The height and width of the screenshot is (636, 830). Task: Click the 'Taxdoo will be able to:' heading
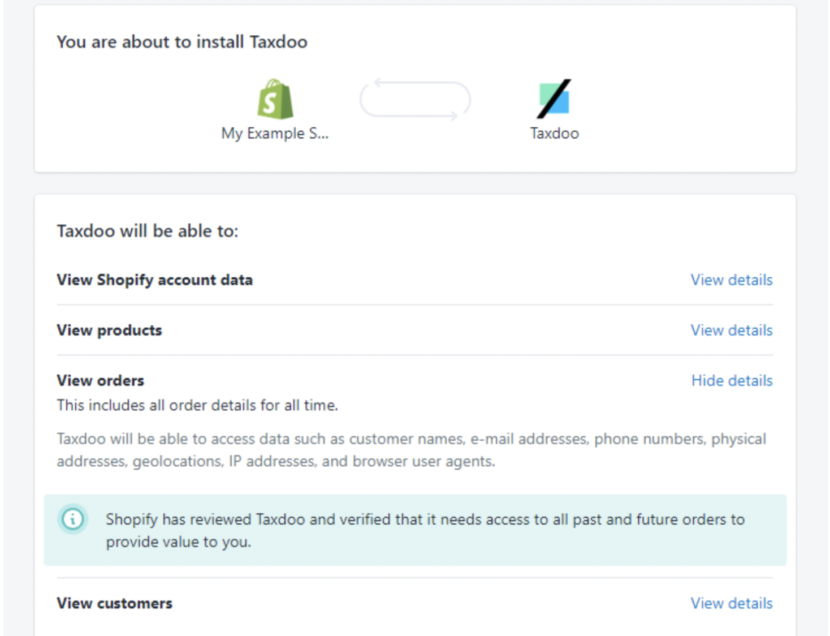[148, 231]
